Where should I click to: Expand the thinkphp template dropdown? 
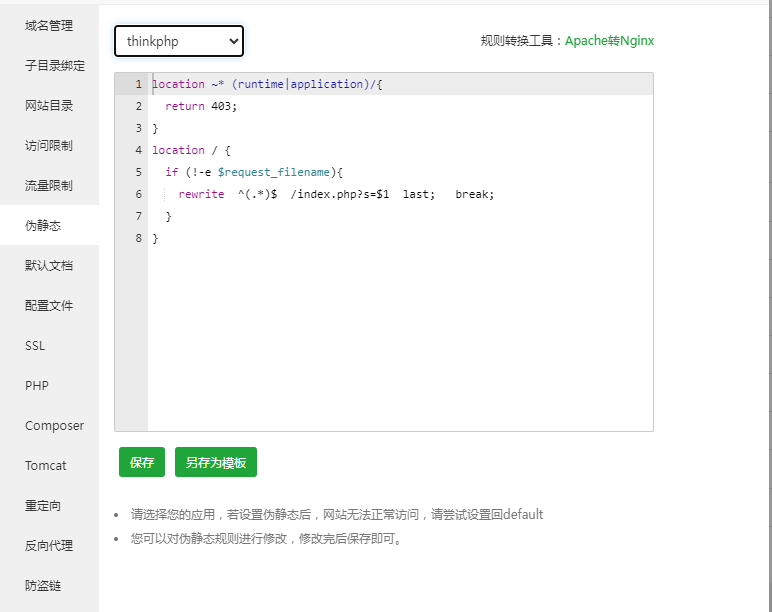coord(179,41)
